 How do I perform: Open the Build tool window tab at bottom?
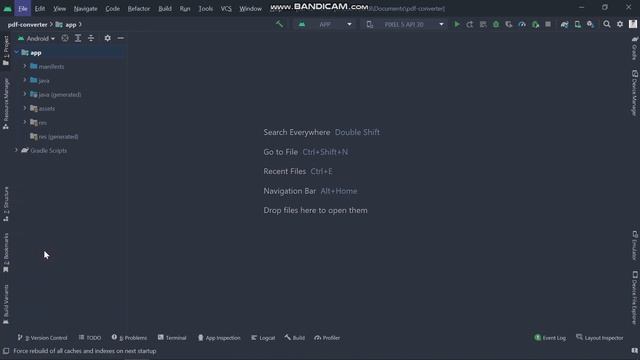pyautogui.click(x=295, y=338)
